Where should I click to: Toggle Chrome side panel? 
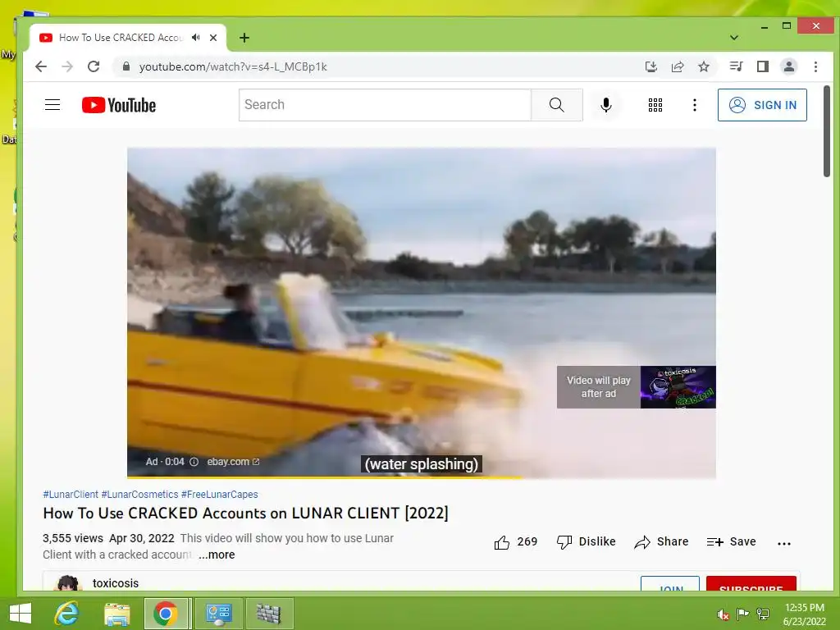tap(763, 66)
